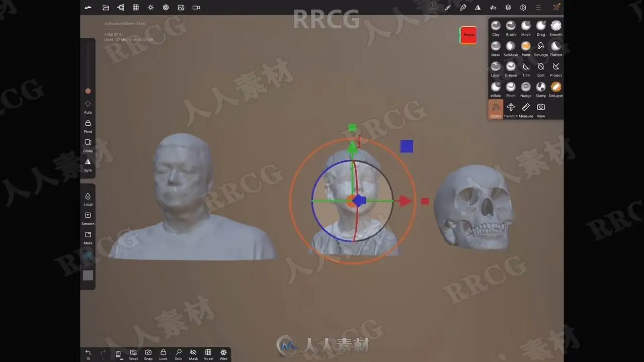
Task: Select the Pinch tool
Action: (x=511, y=89)
